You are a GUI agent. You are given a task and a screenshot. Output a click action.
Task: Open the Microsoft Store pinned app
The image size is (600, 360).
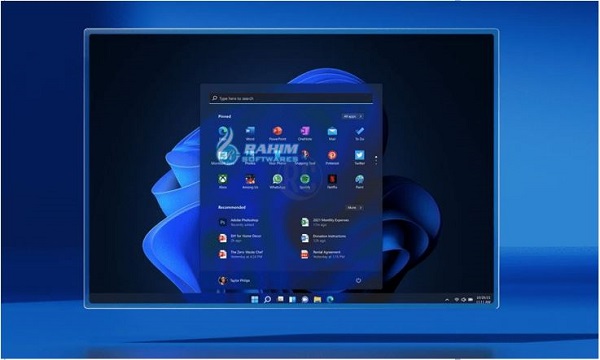tap(223, 157)
